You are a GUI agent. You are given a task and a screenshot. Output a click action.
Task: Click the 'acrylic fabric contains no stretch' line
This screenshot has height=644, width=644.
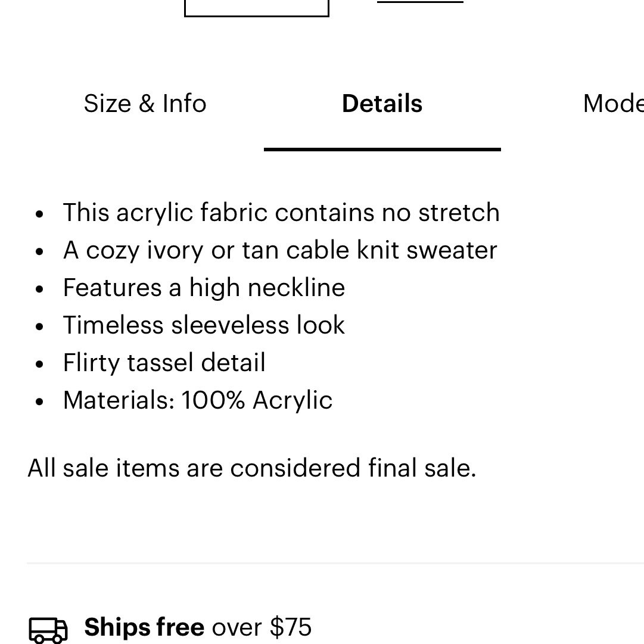281,212
